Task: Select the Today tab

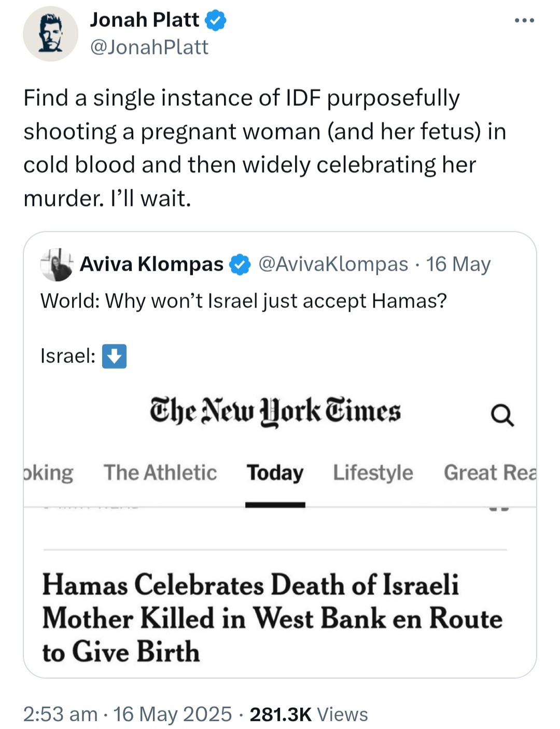Action: 275,473
